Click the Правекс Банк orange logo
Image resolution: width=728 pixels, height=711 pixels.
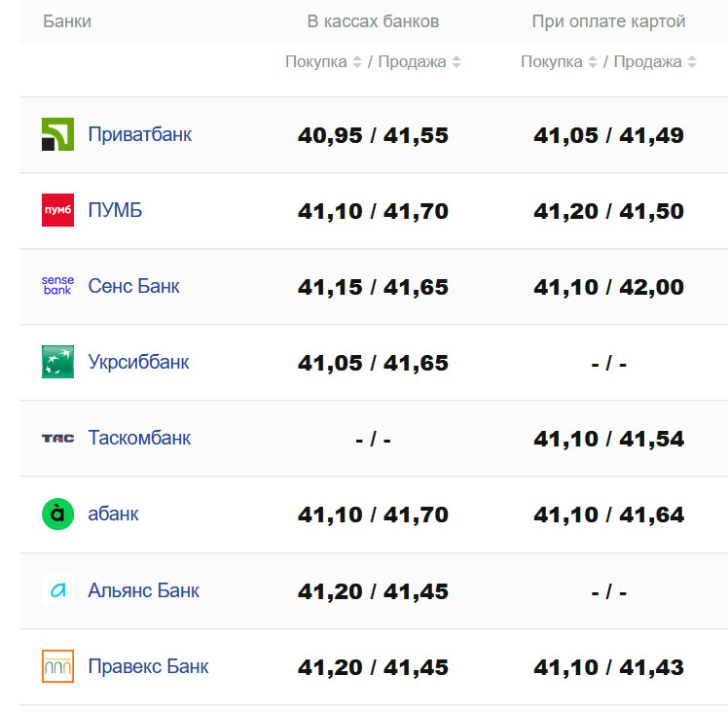pos(57,666)
